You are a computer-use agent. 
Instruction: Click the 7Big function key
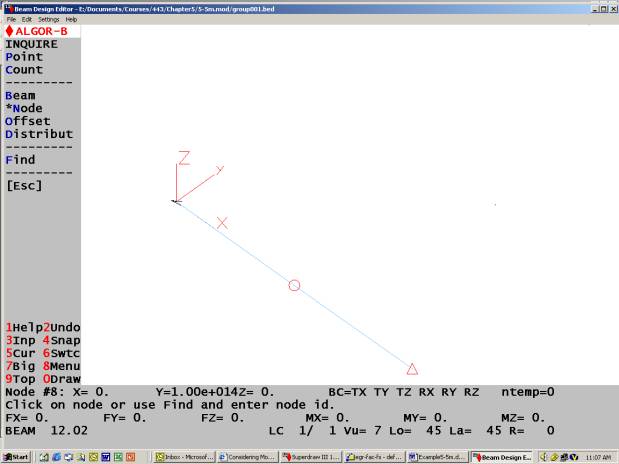click(20, 366)
